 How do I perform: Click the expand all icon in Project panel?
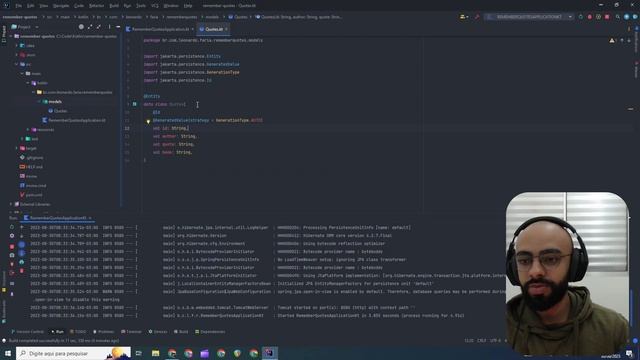coord(90,27)
